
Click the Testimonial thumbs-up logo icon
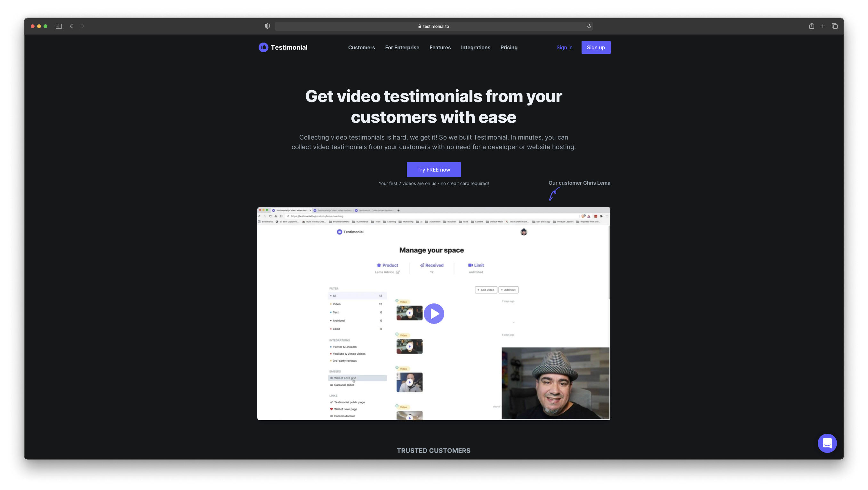pyautogui.click(x=263, y=47)
